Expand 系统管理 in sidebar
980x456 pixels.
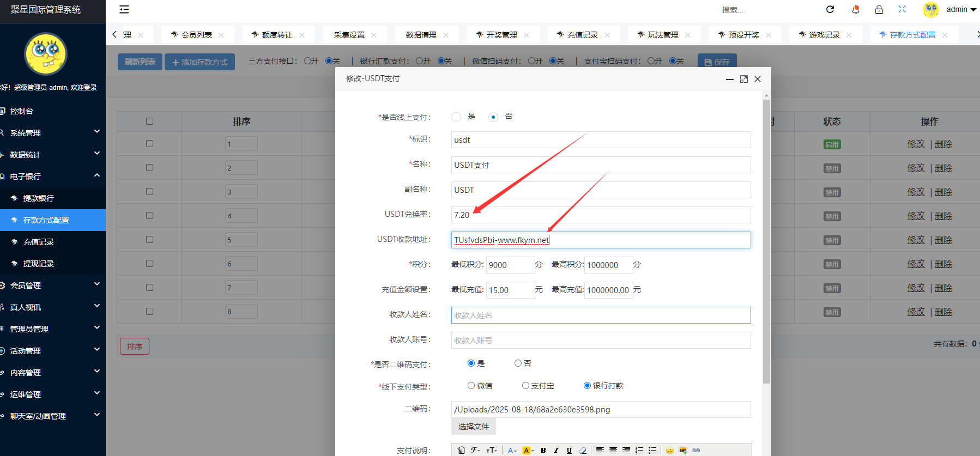(53, 132)
